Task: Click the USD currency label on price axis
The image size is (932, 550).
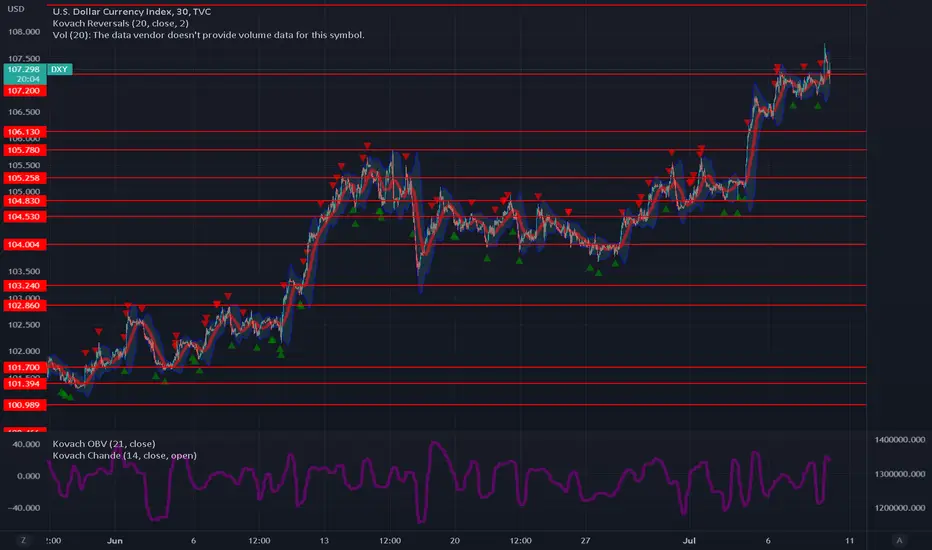Action: coord(16,9)
